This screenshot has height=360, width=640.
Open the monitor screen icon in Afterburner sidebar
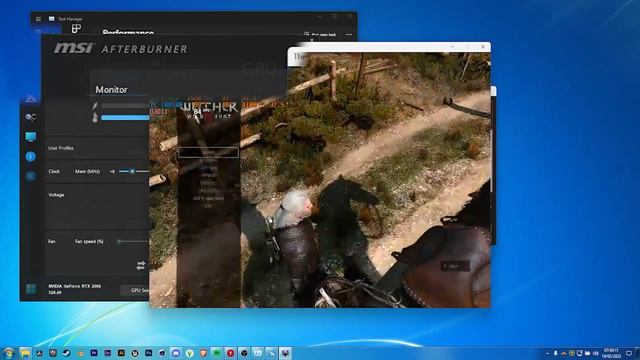click(x=31, y=137)
